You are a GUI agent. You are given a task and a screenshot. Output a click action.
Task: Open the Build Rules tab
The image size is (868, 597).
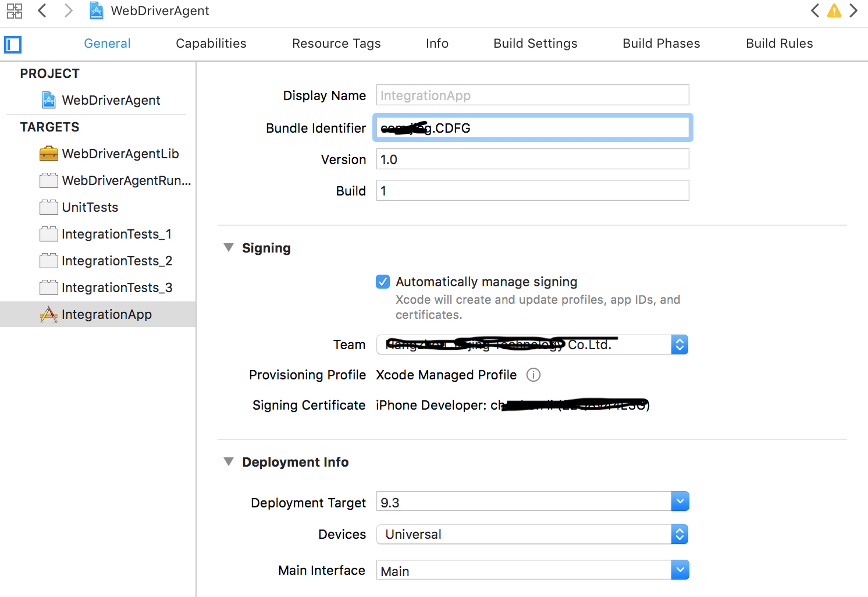pos(780,44)
